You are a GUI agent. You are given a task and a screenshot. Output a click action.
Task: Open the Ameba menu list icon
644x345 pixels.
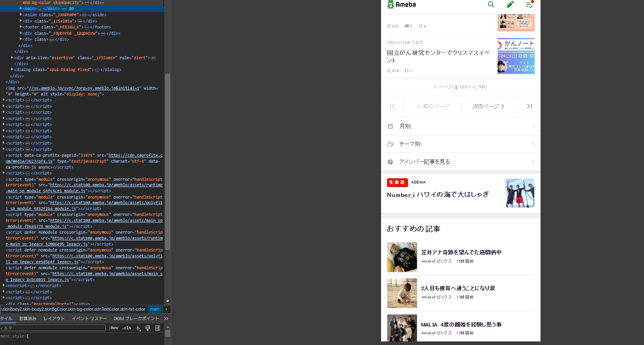coord(529,5)
